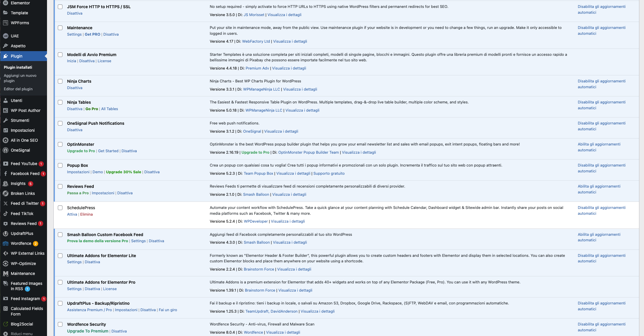Open the sidebar Maintenance menu item
Viewport: 644px width, 336px height.
[x=23, y=273]
